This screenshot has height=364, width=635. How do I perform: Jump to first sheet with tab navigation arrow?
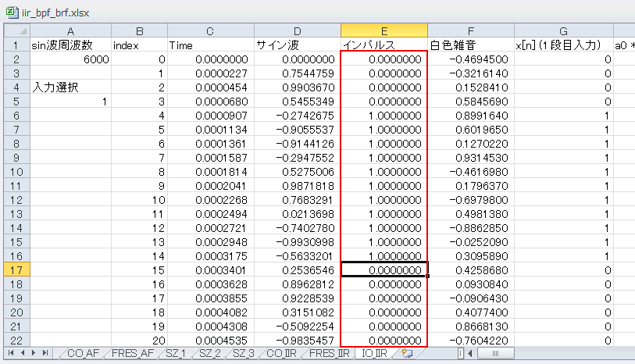point(11,353)
